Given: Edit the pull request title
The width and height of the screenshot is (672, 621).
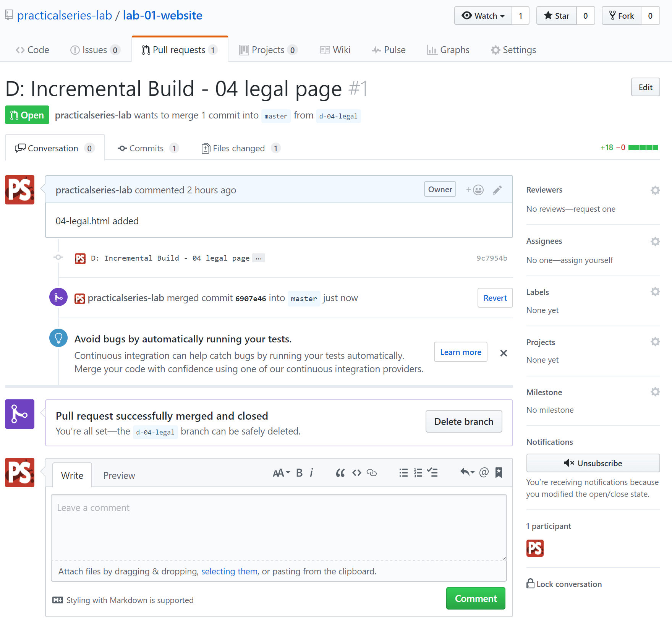Looking at the screenshot, I should coord(645,87).
